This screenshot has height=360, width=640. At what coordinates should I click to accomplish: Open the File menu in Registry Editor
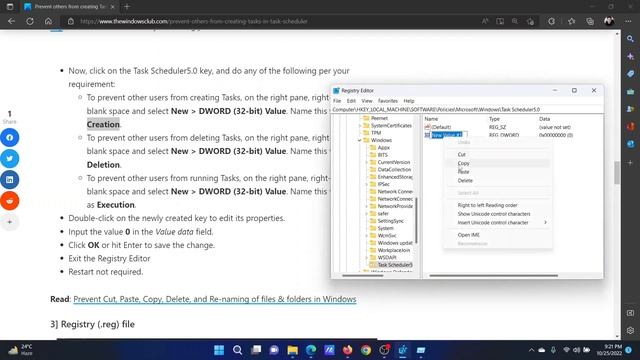pos(337,101)
